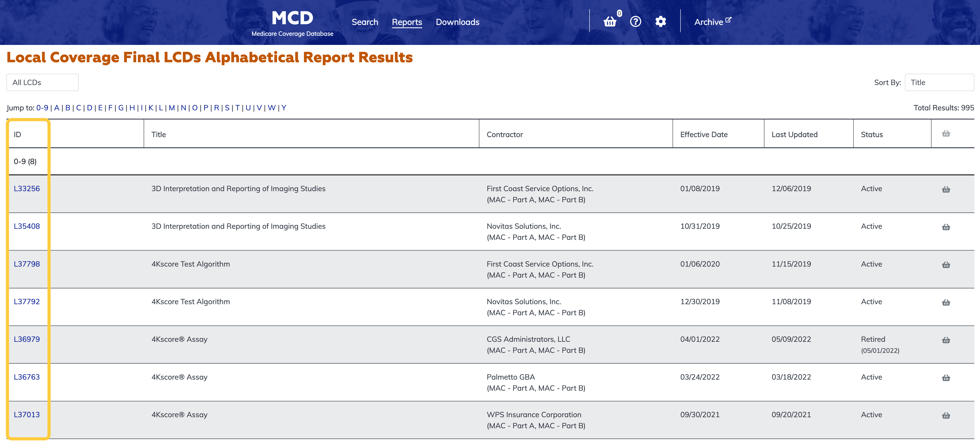
Task: Jump to 0-9 section link
Action: (42, 108)
